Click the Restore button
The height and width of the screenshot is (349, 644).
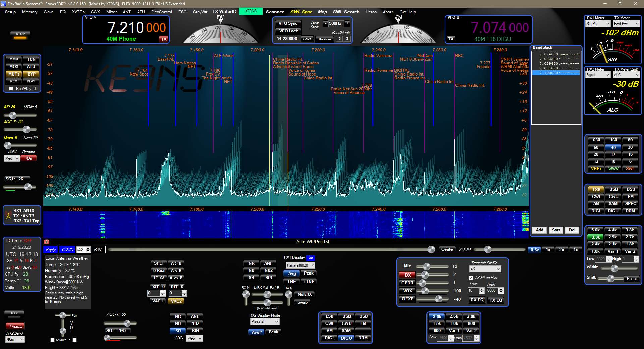pos(325,39)
